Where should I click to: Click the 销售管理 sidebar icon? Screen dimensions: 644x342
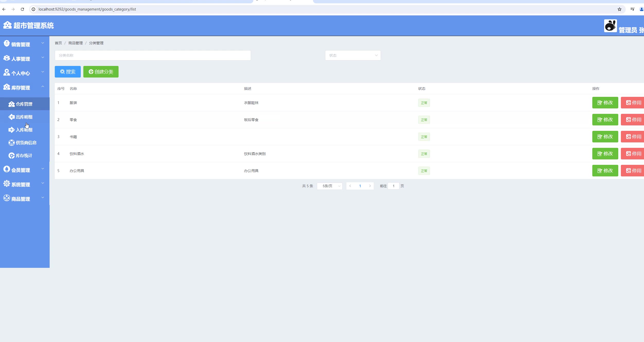[x=7, y=44]
